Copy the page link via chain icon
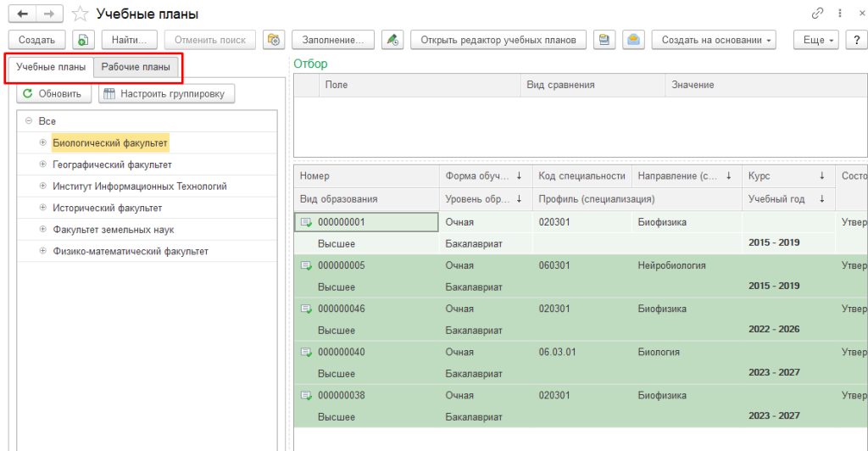This screenshot has width=868, height=451. [x=818, y=14]
